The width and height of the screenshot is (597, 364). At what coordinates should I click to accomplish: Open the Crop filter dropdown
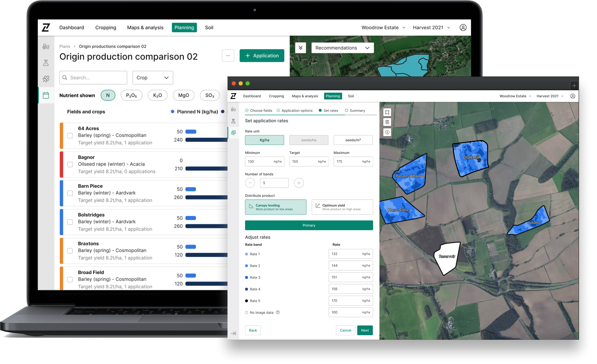[x=153, y=78]
